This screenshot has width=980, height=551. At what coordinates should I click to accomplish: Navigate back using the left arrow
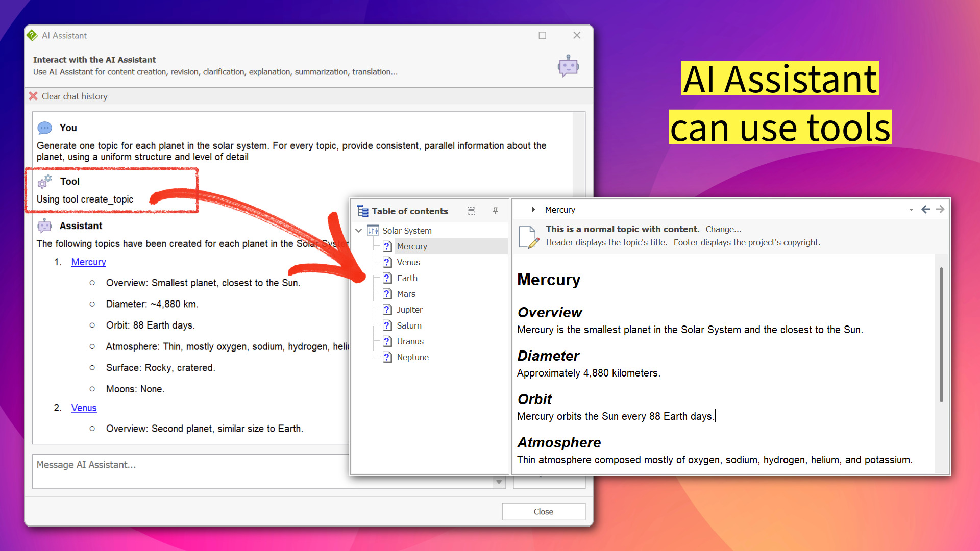(926, 209)
